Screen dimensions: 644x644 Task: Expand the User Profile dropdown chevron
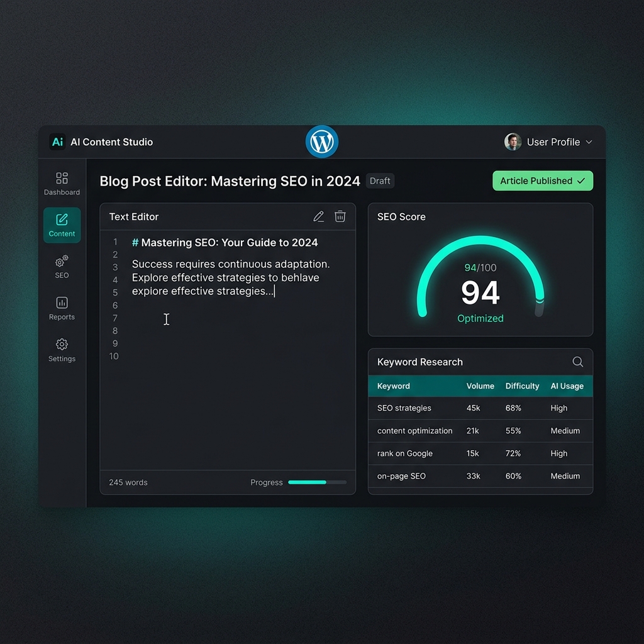coord(589,142)
